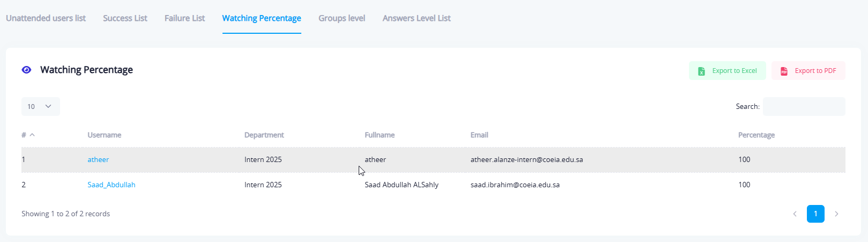Screen dimensions: 868x242
Task: Toggle sort arrow on # column
Action: (x=32, y=135)
